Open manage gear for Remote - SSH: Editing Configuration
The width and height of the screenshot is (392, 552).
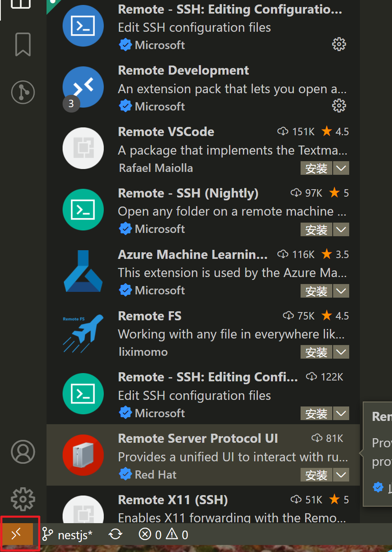[339, 44]
